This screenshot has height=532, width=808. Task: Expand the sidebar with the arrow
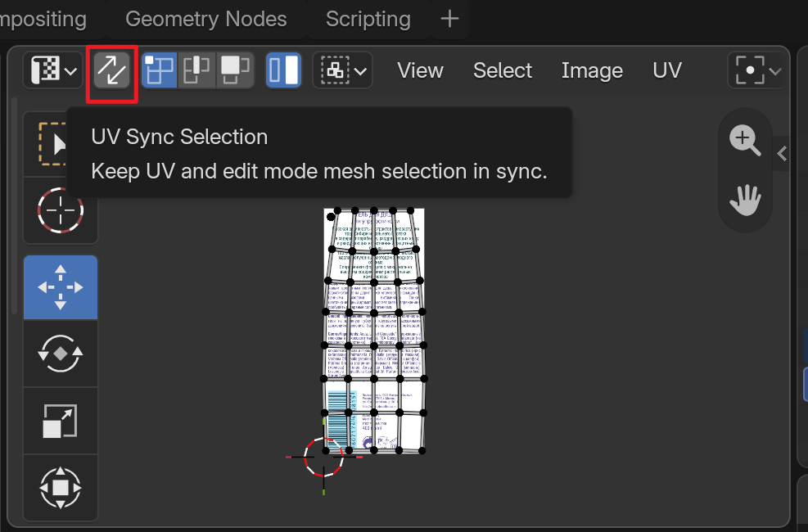coord(783,154)
